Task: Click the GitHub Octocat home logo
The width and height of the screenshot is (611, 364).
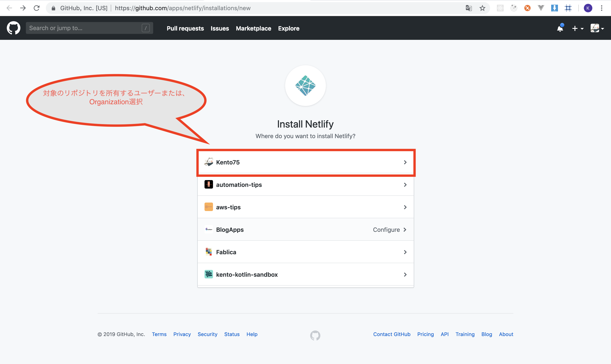Action: pyautogui.click(x=14, y=28)
